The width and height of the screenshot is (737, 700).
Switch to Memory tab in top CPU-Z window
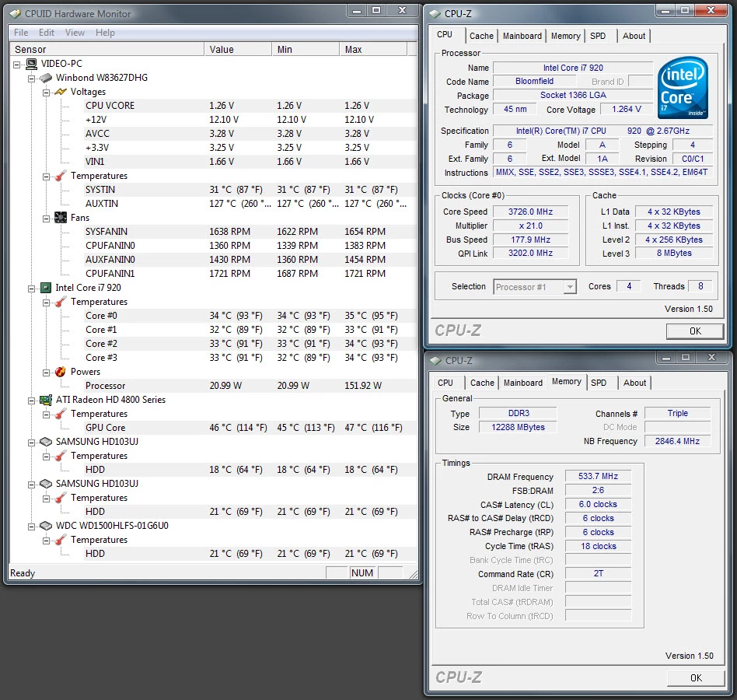tap(565, 36)
